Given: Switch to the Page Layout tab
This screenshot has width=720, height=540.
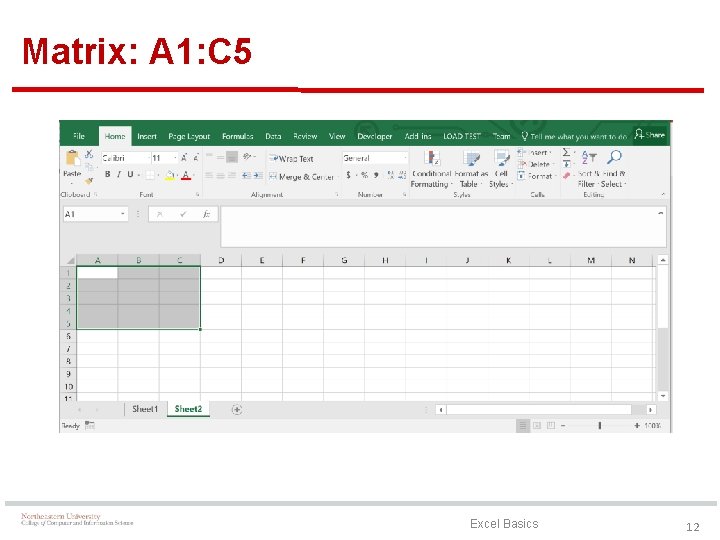Looking at the screenshot, I should [189, 136].
